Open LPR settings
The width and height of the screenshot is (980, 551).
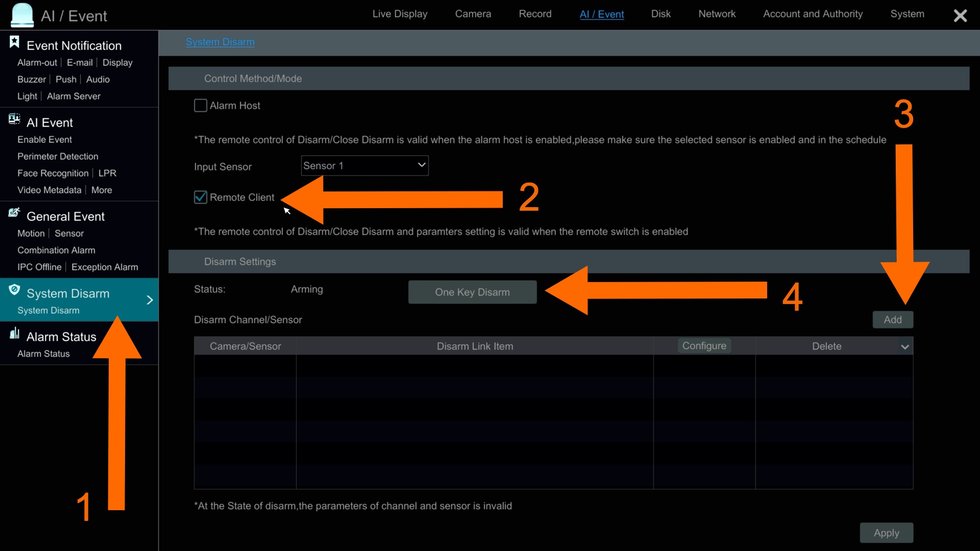coord(107,173)
